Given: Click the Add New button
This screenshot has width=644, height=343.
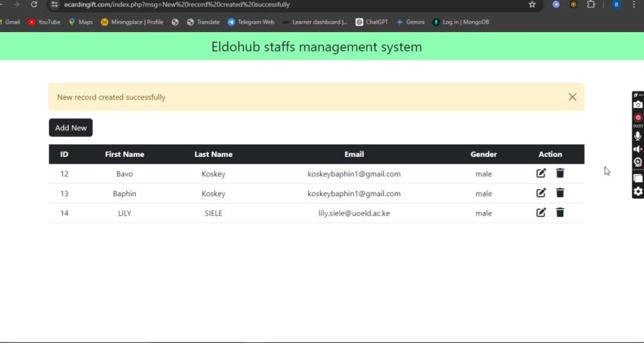Looking at the screenshot, I should (x=71, y=127).
